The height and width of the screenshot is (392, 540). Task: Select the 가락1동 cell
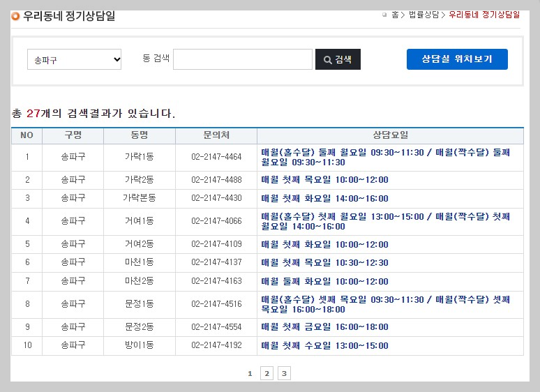140,157
